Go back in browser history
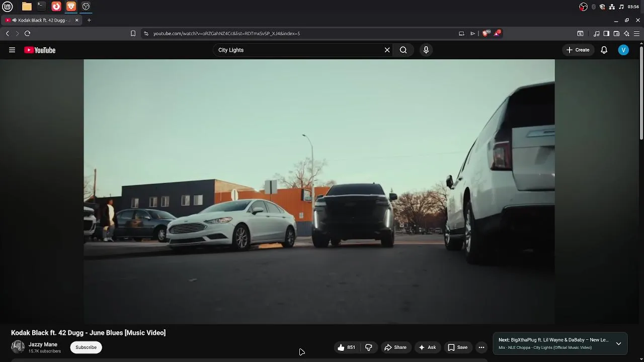The width and height of the screenshot is (644, 362). [x=7, y=34]
